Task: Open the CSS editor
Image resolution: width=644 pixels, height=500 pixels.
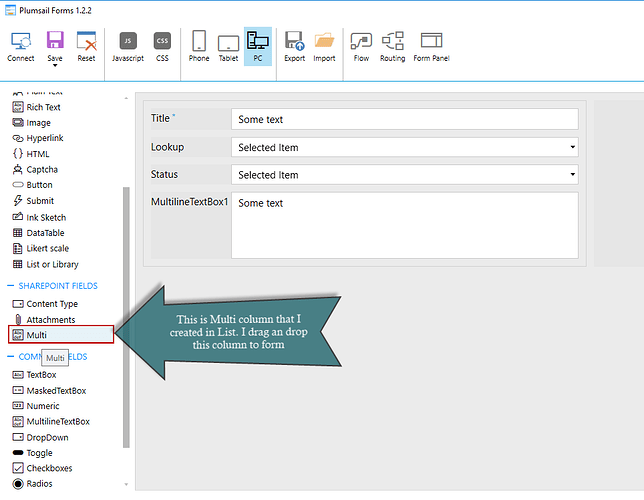Action: point(162,47)
